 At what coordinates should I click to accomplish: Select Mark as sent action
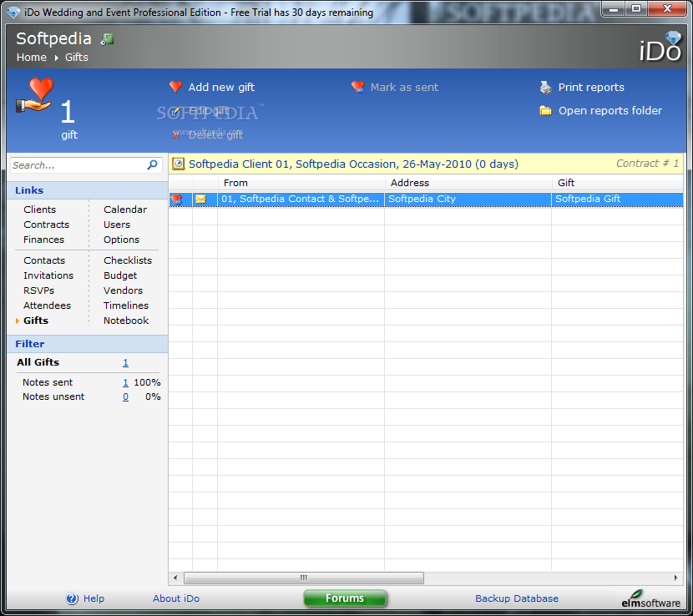(404, 87)
